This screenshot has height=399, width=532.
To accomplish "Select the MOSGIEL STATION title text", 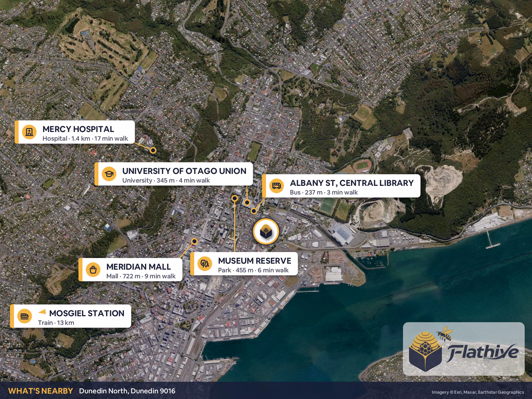I will (x=87, y=313).
